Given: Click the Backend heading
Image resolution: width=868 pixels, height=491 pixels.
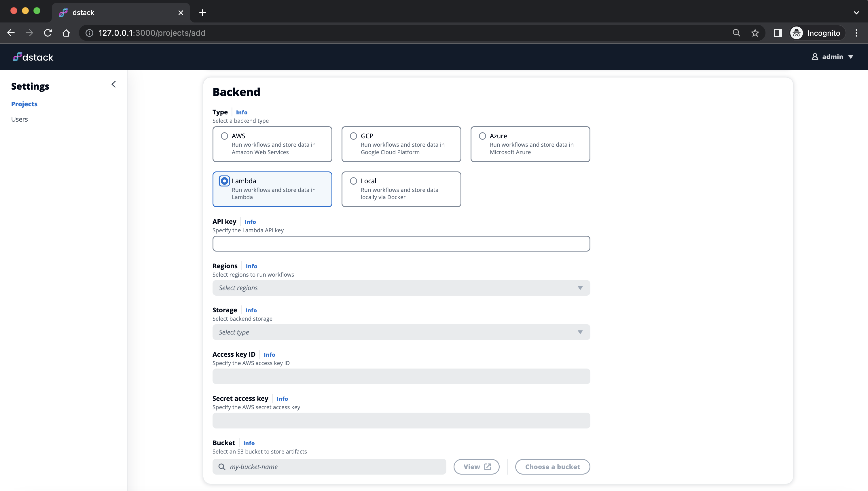Looking at the screenshot, I should point(236,92).
